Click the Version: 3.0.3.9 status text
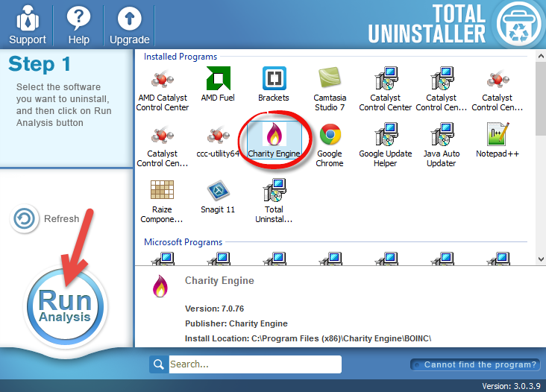This screenshot has width=546, height=392. (511, 386)
